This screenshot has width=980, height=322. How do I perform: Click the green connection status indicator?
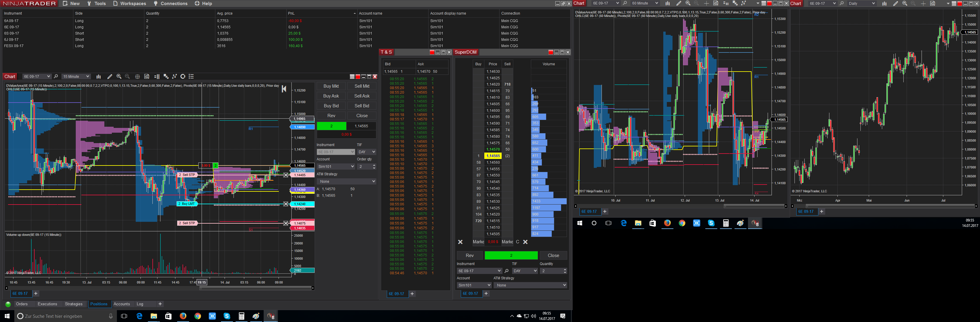coord(8,304)
